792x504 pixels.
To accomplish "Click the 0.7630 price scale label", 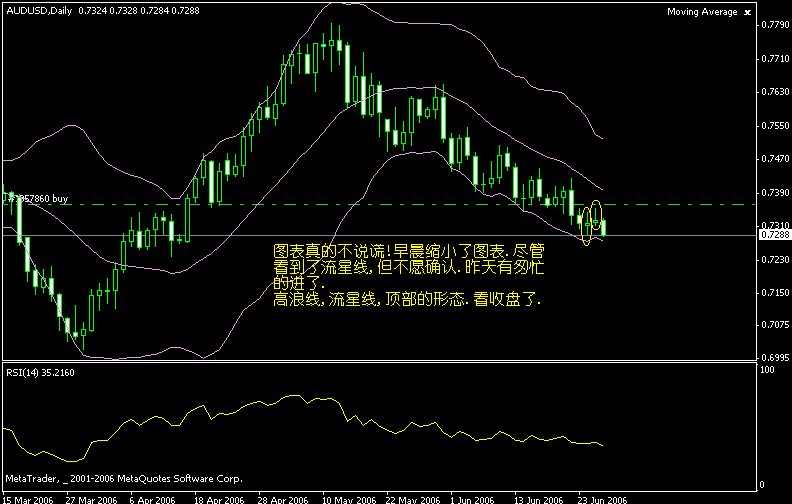I will click(775, 92).
